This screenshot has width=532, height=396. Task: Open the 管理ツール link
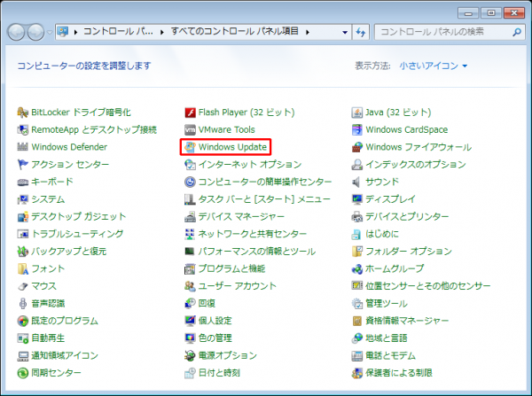[386, 304]
